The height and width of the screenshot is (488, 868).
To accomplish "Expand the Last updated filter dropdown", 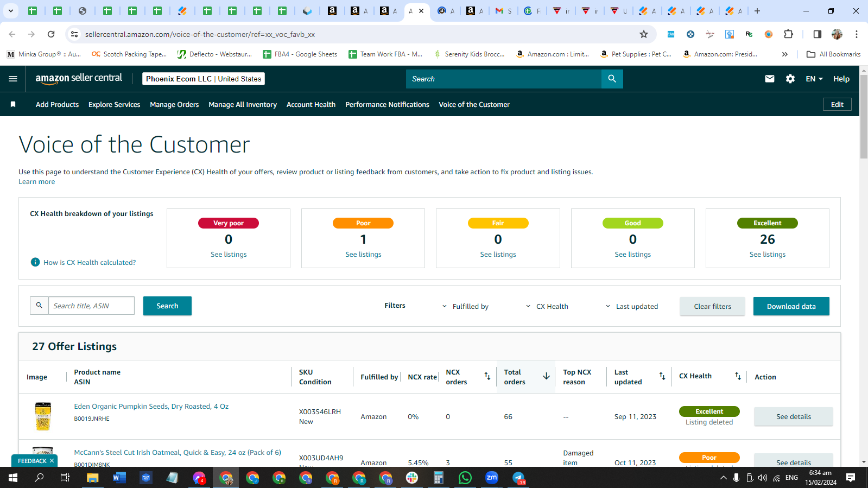I will point(632,306).
